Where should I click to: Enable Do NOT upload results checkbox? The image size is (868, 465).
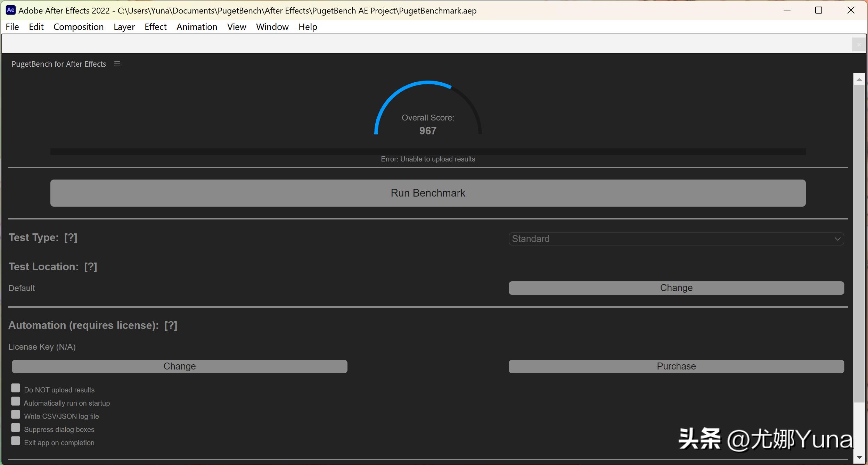[16, 388]
